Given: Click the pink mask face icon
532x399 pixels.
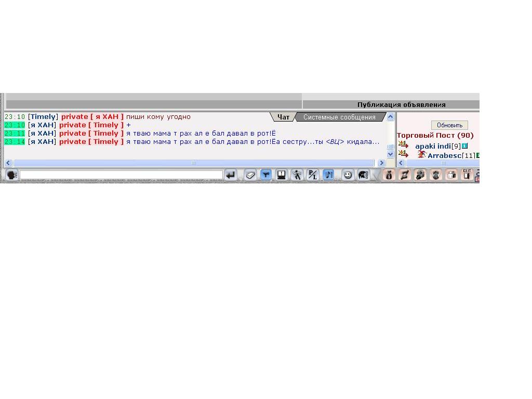Looking at the screenshot, I should [420, 175].
